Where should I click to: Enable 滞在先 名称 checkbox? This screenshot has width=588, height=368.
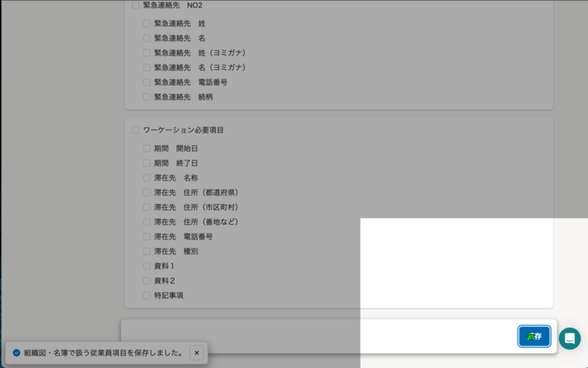[146, 178]
